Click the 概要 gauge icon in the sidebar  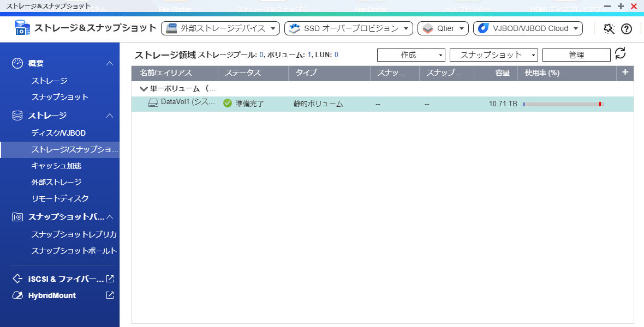[17, 63]
